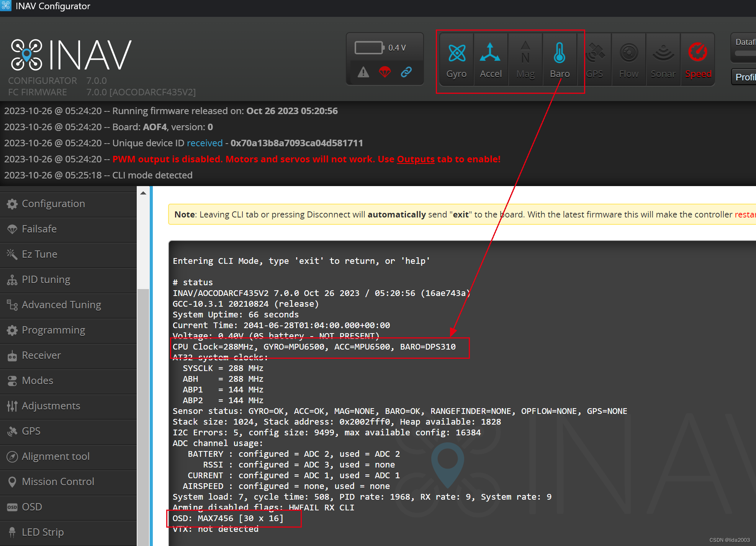Click the 'Sensor status: GYRO=OK' CLI line
This screenshot has width=756, height=546.
point(400,411)
